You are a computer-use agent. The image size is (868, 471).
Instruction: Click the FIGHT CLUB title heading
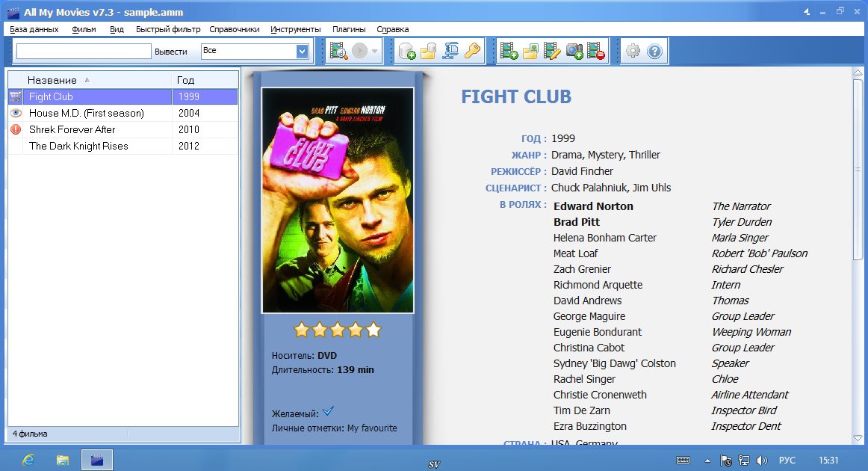click(516, 96)
